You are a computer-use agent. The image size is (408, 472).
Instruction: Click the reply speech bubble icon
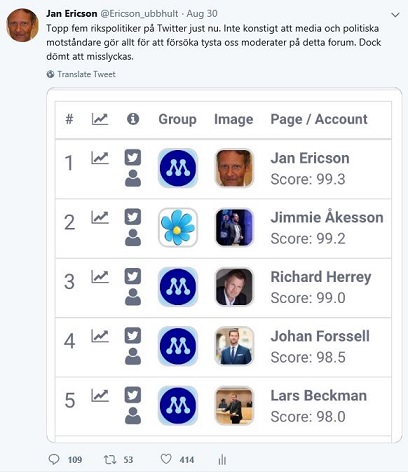pyautogui.click(x=54, y=459)
